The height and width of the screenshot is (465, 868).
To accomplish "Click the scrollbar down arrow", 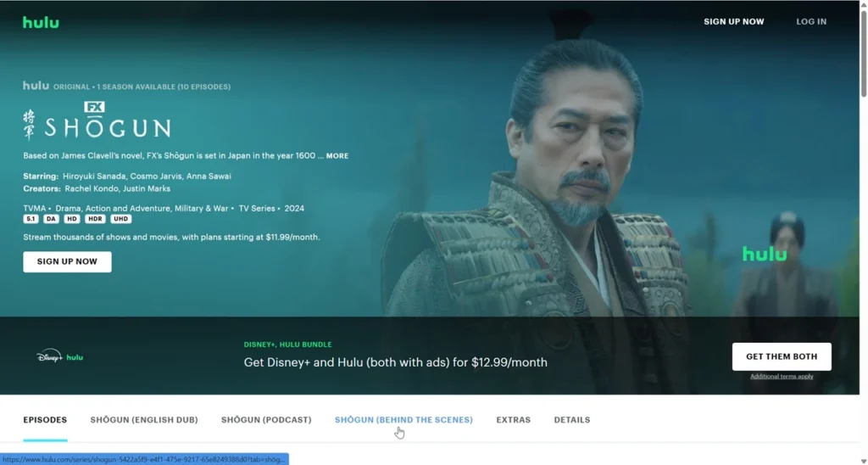I will click(864, 460).
